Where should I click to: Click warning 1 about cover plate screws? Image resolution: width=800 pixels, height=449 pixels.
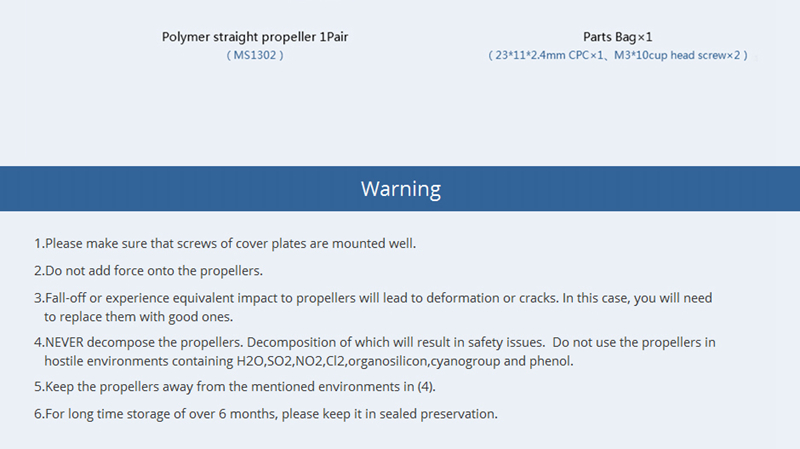[x=225, y=243]
